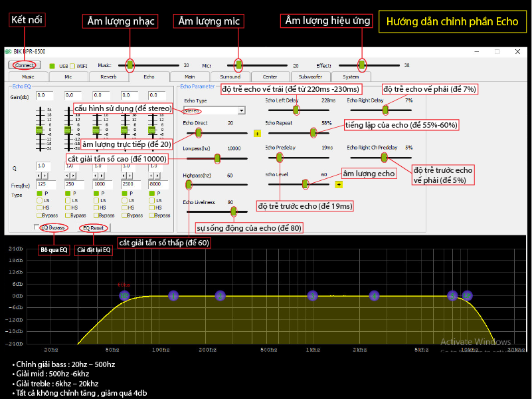
Task: Open the Reverb tab
Action: coord(108,76)
